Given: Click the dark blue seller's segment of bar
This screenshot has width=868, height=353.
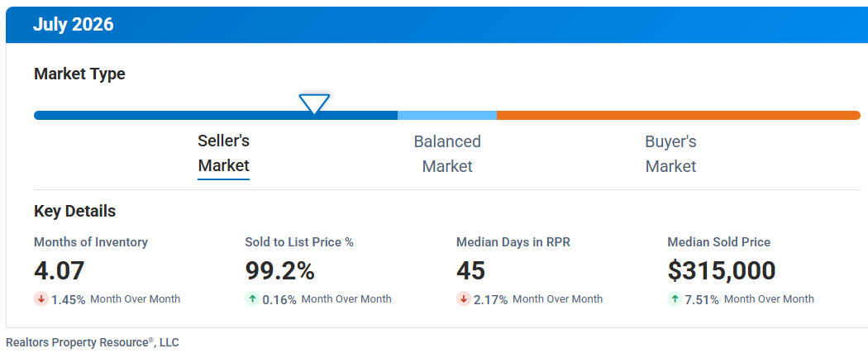Looking at the screenshot, I should [x=216, y=115].
